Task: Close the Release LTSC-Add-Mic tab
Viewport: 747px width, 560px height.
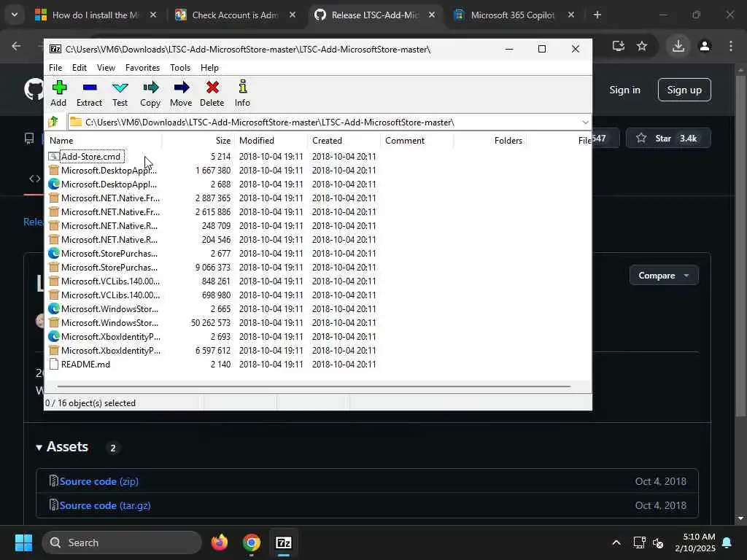Action: [432, 15]
